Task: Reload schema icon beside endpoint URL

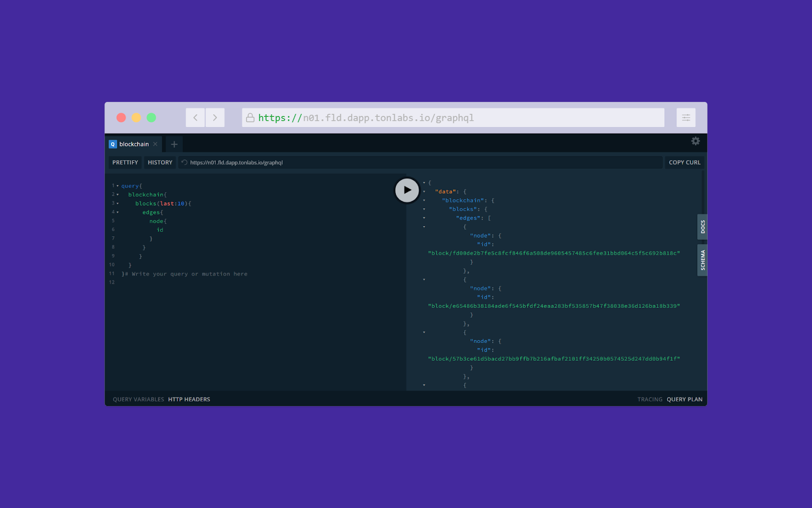Action: [184, 163]
